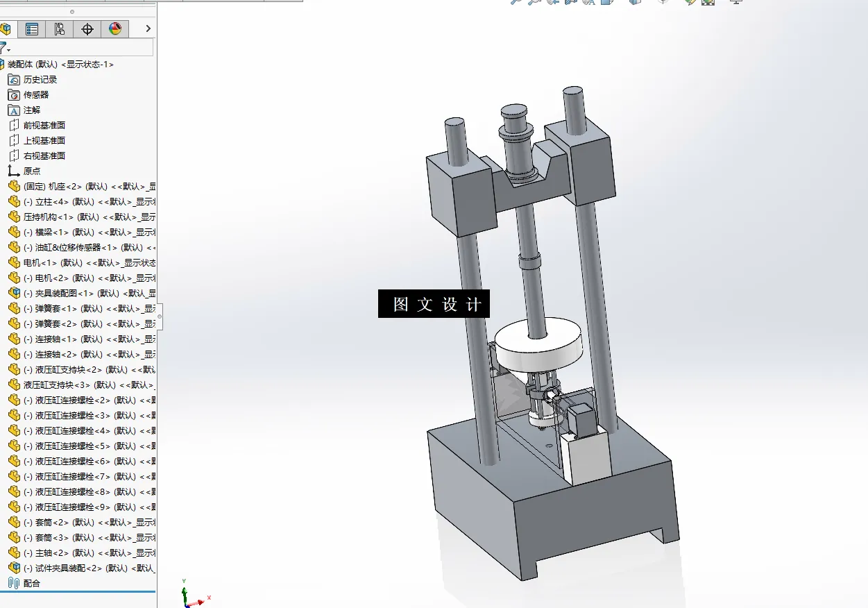Select the 弹簧套<2> part icon
Image resolution: width=868 pixels, height=608 pixels.
pos(14,324)
